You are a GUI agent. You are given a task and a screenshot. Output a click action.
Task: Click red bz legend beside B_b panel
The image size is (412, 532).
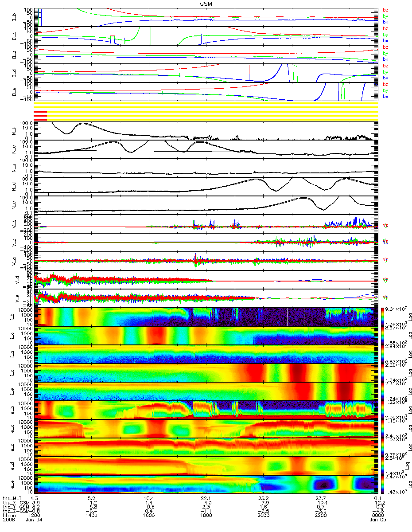[x=385, y=10]
